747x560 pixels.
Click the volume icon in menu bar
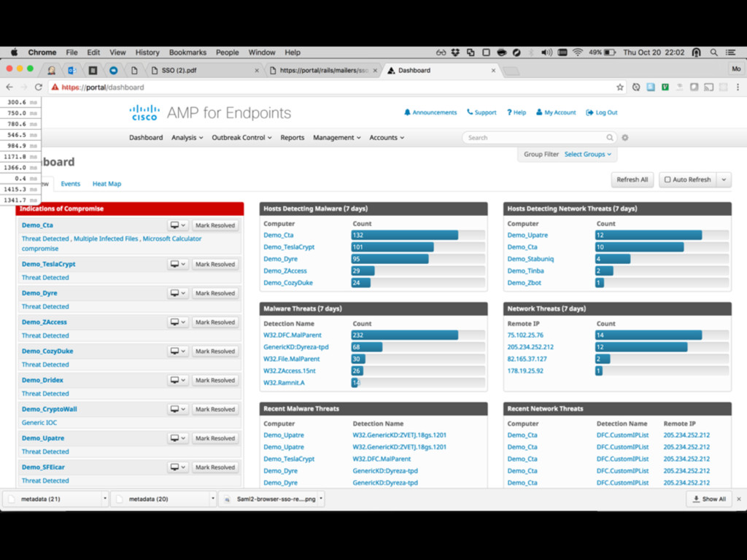pyautogui.click(x=546, y=52)
